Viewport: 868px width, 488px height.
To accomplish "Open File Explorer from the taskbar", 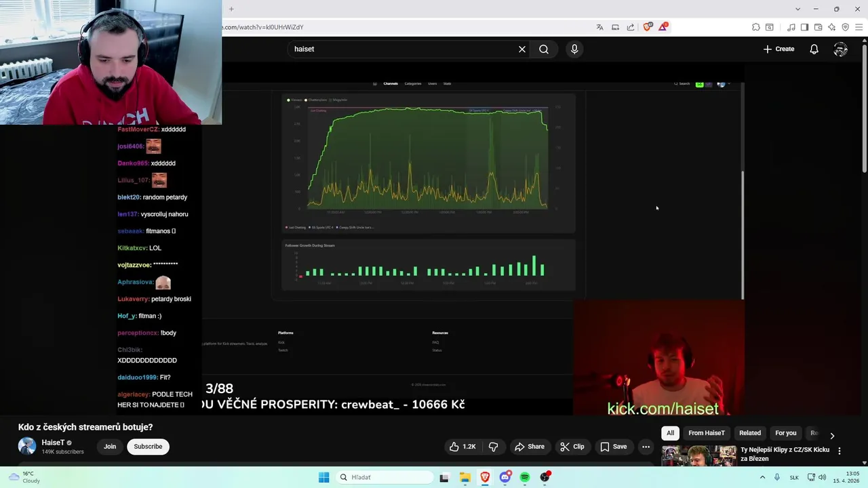I will tap(465, 477).
